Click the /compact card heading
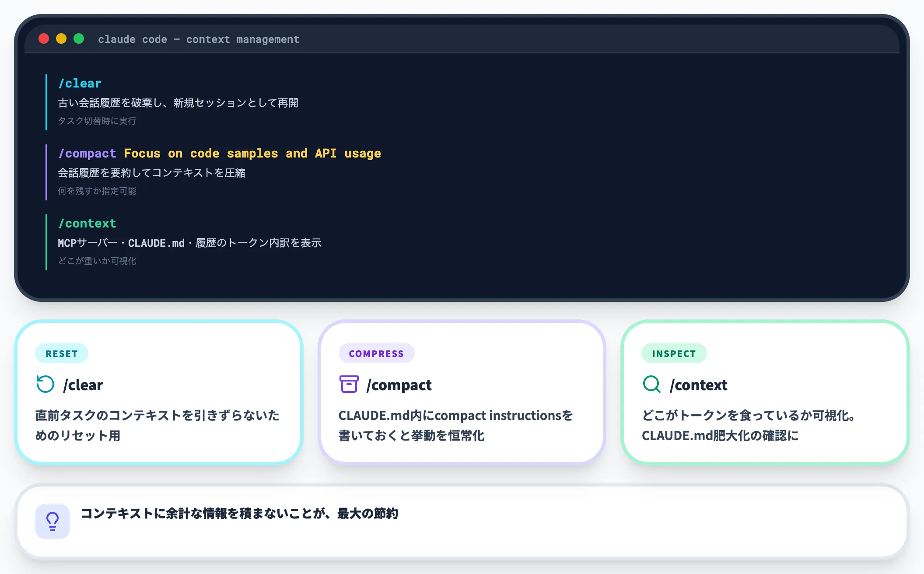Image resolution: width=924 pixels, height=574 pixels. (399, 385)
